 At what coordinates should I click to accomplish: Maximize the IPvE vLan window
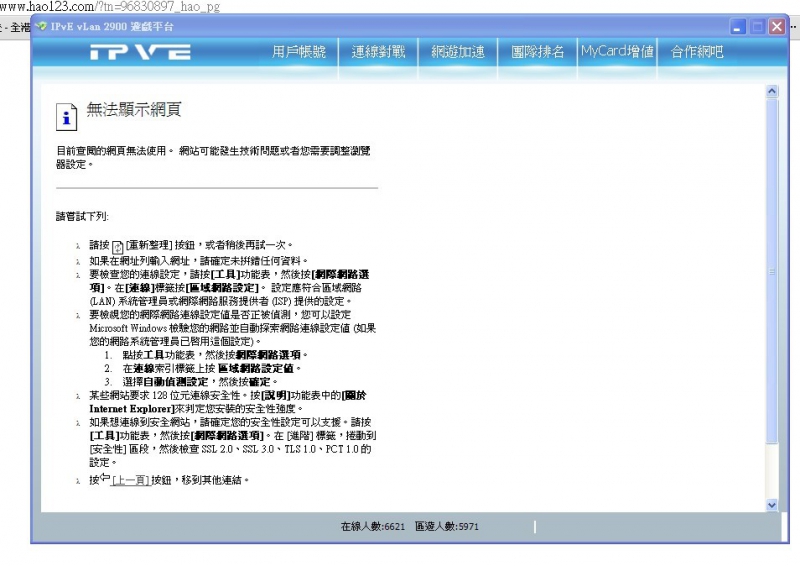pyautogui.click(x=757, y=27)
